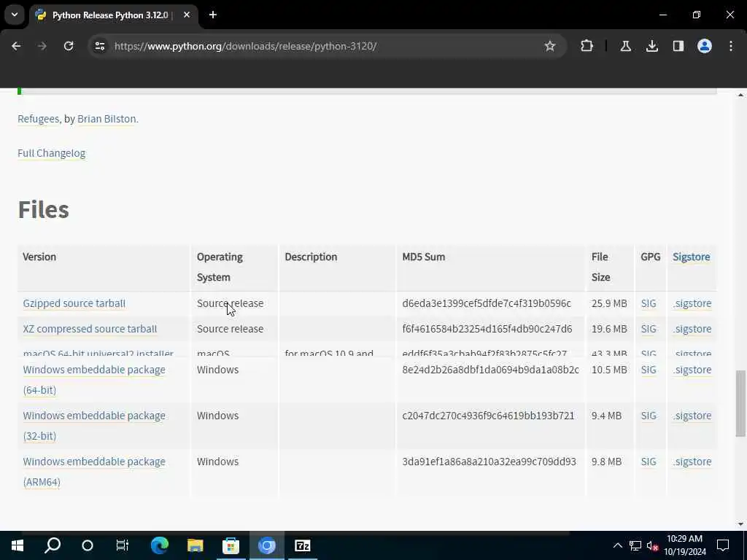Click the 19.6 MB file size cell
Image resolution: width=747 pixels, height=560 pixels.
pos(609,329)
